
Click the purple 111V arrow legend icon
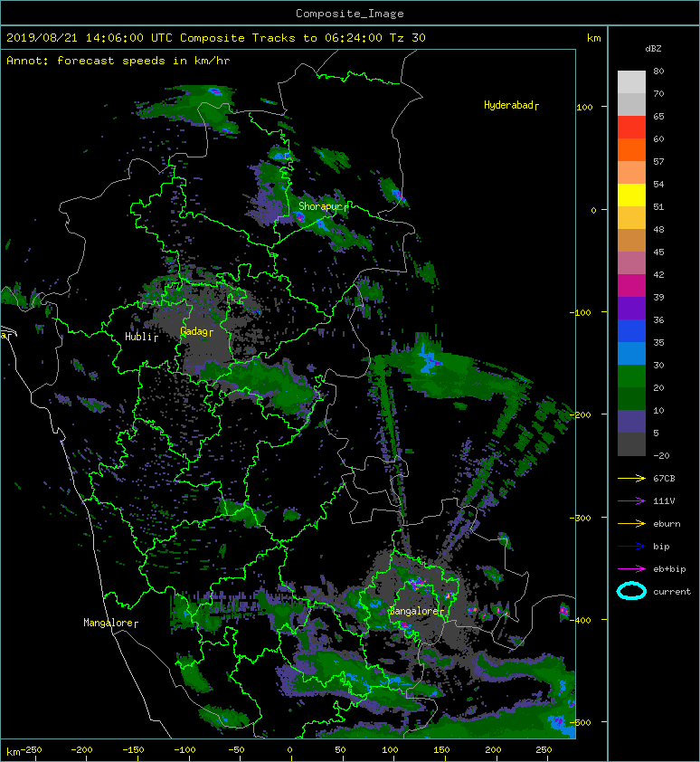[x=631, y=501]
